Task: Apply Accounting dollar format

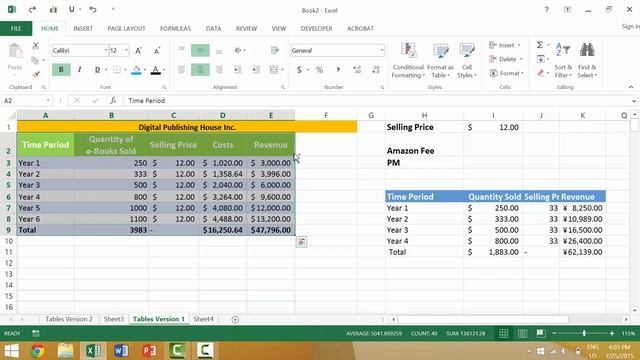Action: [299, 70]
